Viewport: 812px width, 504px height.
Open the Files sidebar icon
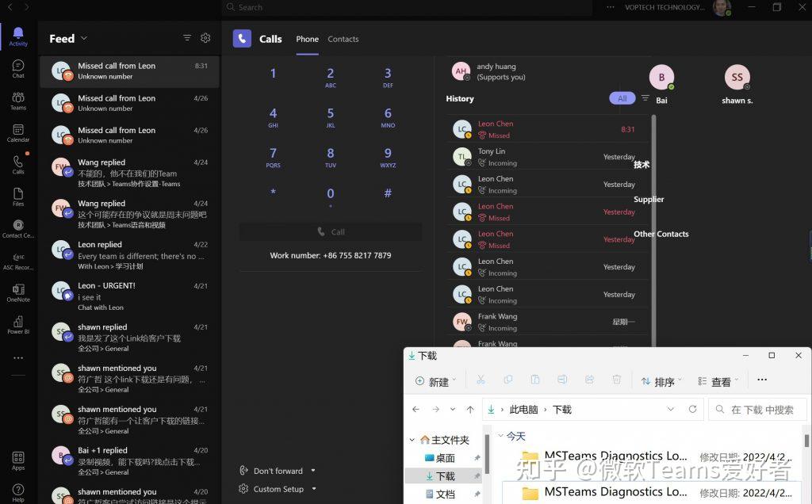[18, 197]
